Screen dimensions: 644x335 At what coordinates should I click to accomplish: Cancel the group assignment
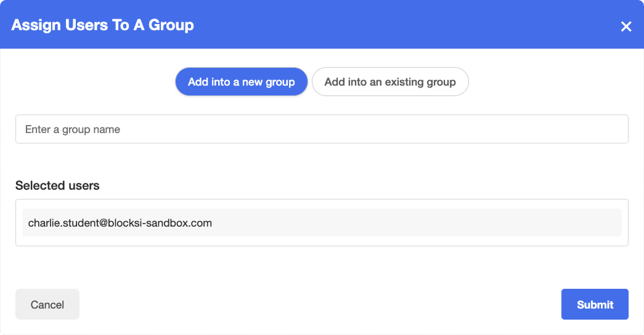click(47, 304)
